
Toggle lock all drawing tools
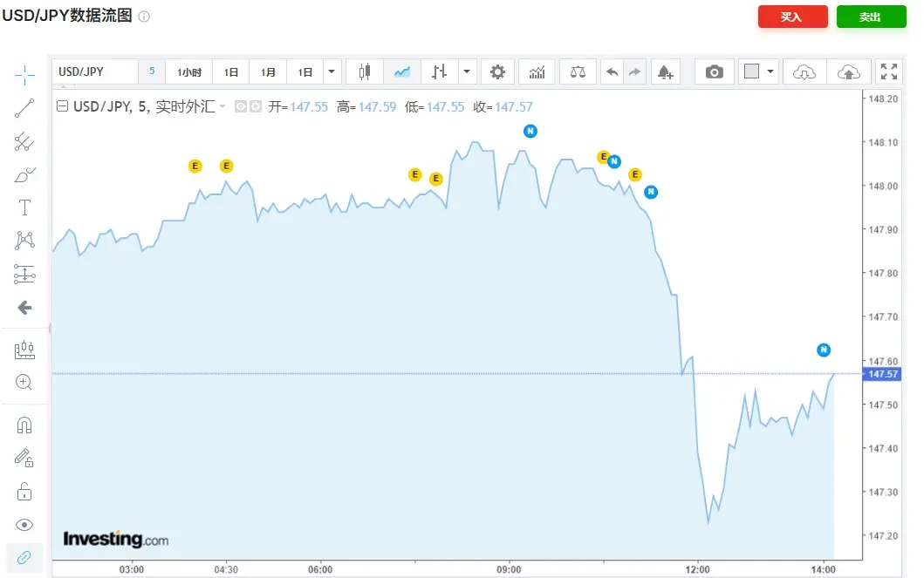(24, 492)
